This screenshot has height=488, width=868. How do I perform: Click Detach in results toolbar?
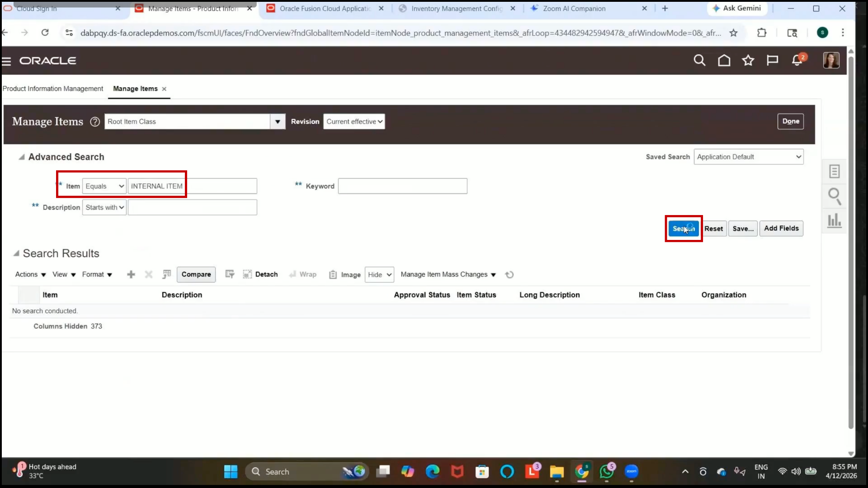pyautogui.click(x=260, y=274)
